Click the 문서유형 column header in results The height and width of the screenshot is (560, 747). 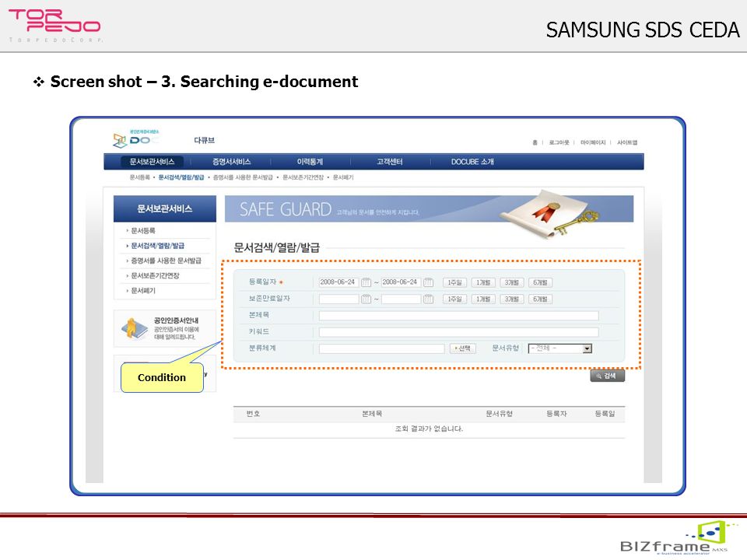(x=499, y=414)
